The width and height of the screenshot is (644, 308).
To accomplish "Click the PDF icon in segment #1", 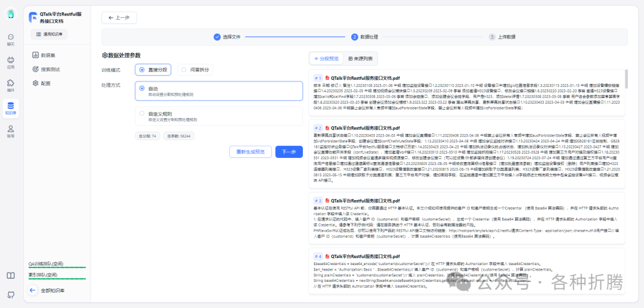I will tap(327, 77).
